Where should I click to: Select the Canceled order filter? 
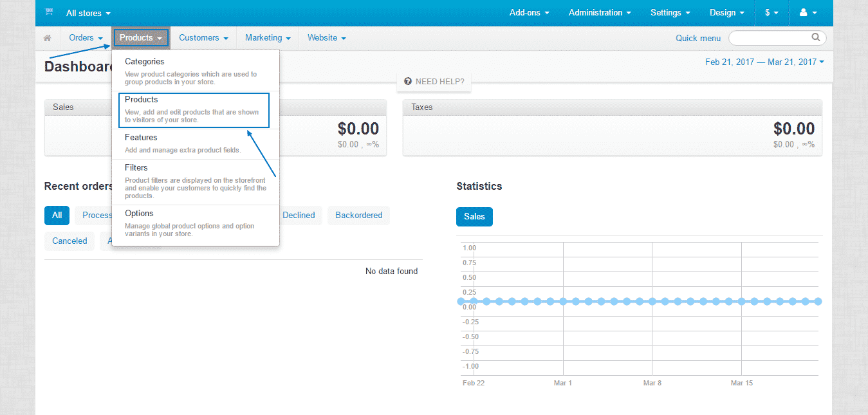[69, 241]
